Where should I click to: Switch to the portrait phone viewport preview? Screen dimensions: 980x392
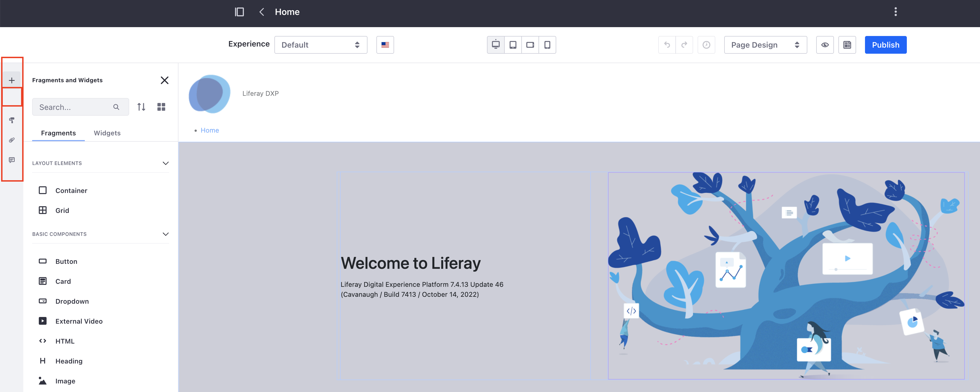point(547,45)
